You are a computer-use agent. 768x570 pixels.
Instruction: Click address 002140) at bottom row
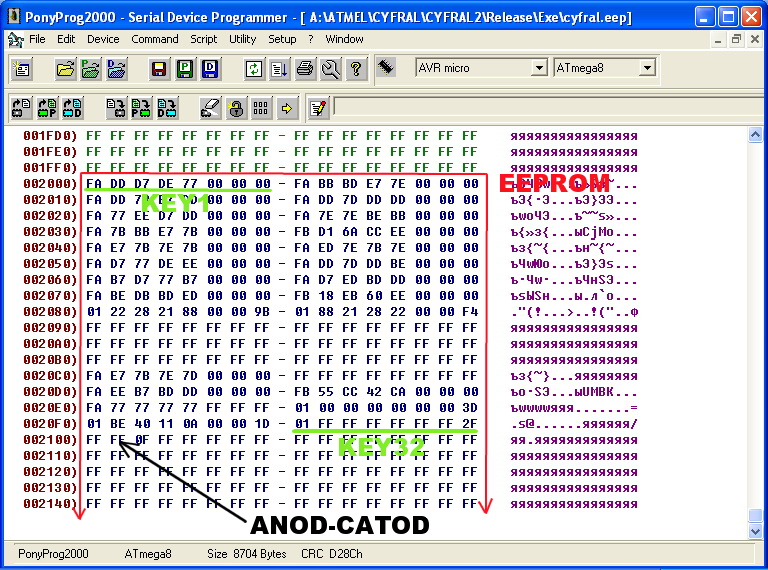coord(50,503)
